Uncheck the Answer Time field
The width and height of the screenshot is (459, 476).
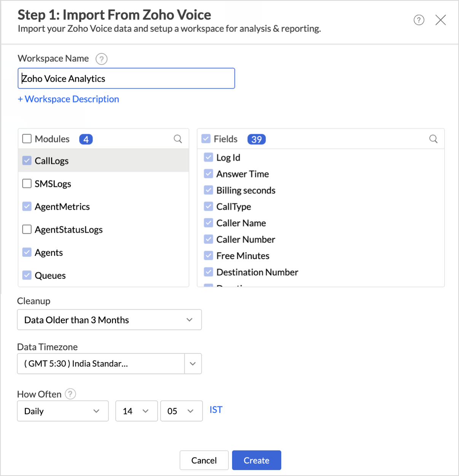click(x=209, y=174)
